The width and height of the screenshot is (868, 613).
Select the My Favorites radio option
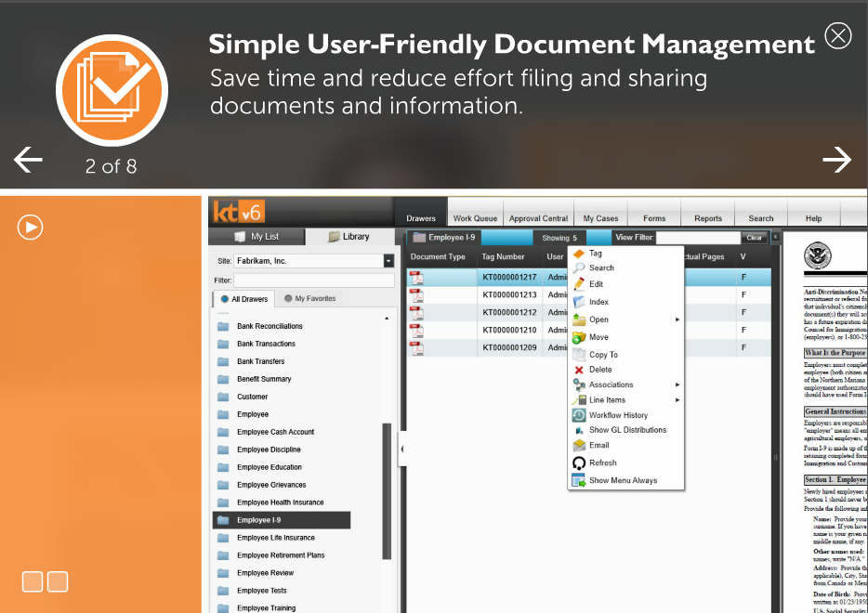coord(310,299)
